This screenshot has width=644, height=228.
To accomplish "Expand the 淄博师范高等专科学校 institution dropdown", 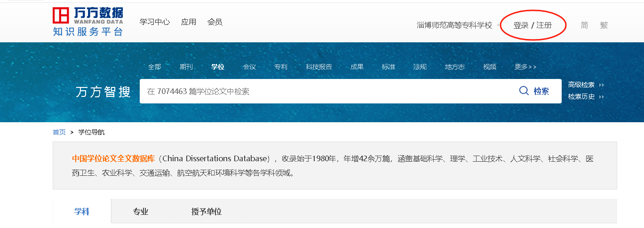I will pyautogui.click(x=498, y=25).
